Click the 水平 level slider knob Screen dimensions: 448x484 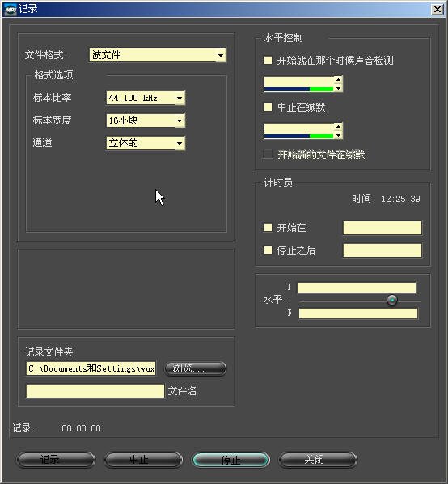(392, 300)
